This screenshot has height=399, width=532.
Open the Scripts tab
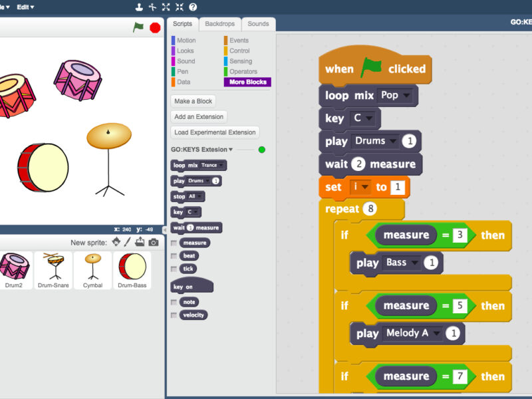[x=182, y=24]
